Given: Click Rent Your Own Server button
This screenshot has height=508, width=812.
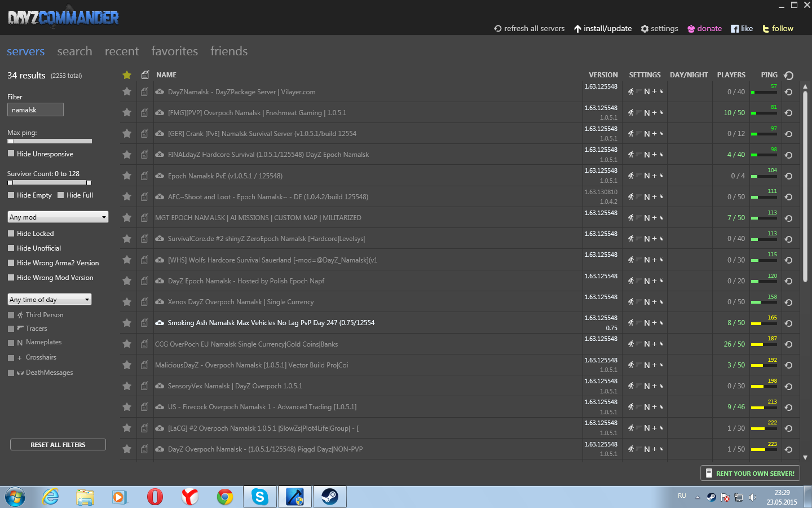Looking at the screenshot, I should (x=750, y=473).
